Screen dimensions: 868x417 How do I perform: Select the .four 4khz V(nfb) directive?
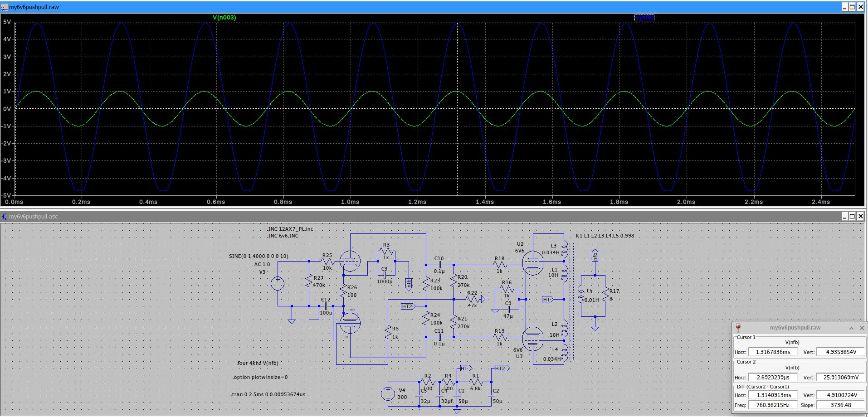coord(258,363)
